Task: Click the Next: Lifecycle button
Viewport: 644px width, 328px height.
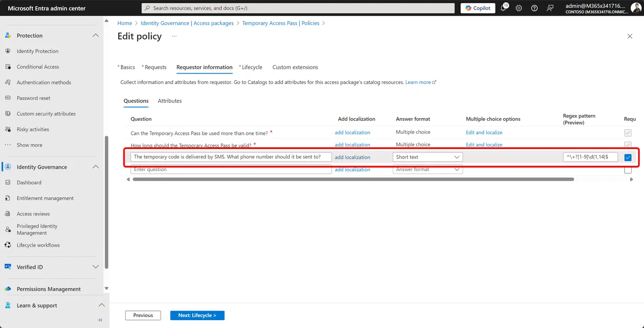Action: [x=197, y=315]
